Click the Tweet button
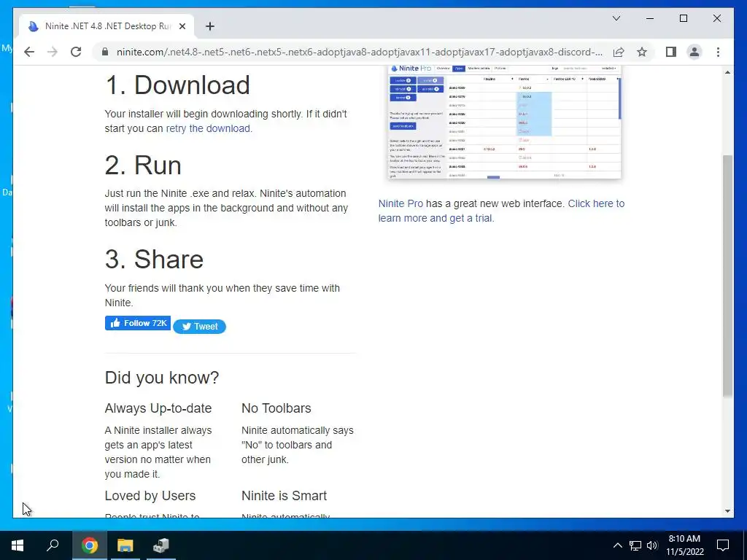 pyautogui.click(x=199, y=326)
